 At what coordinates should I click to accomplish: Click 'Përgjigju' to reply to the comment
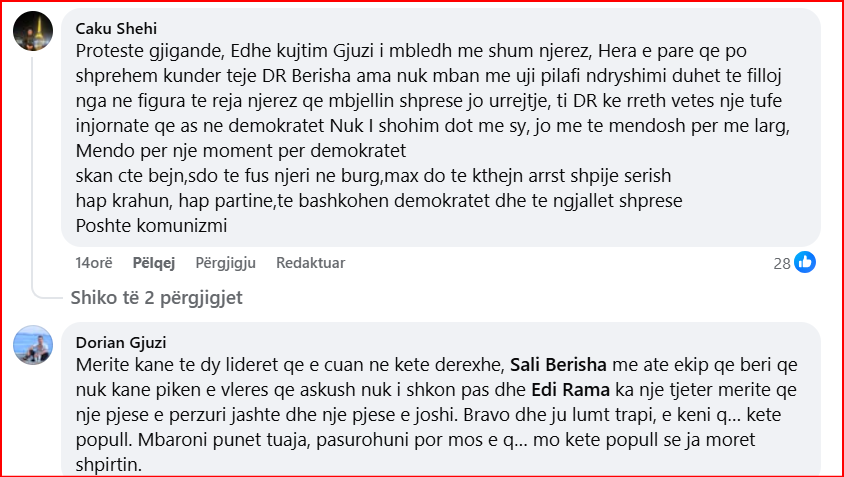click(224, 263)
